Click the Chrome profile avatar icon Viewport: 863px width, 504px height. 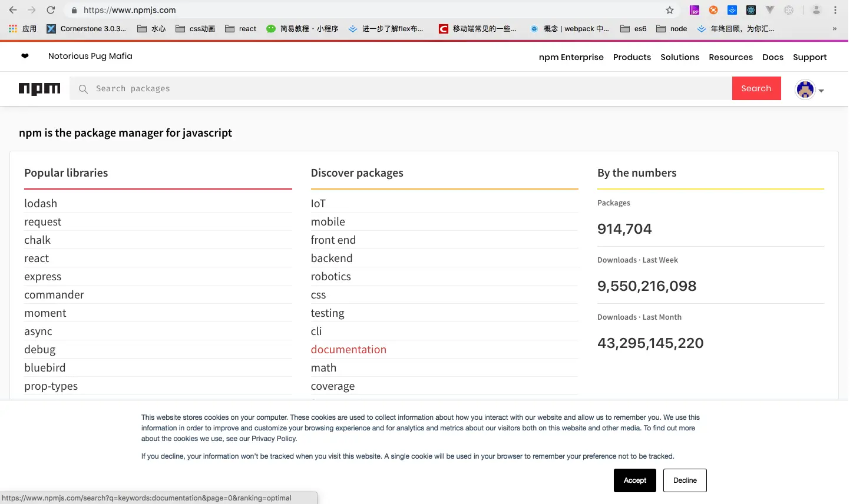pos(816,10)
